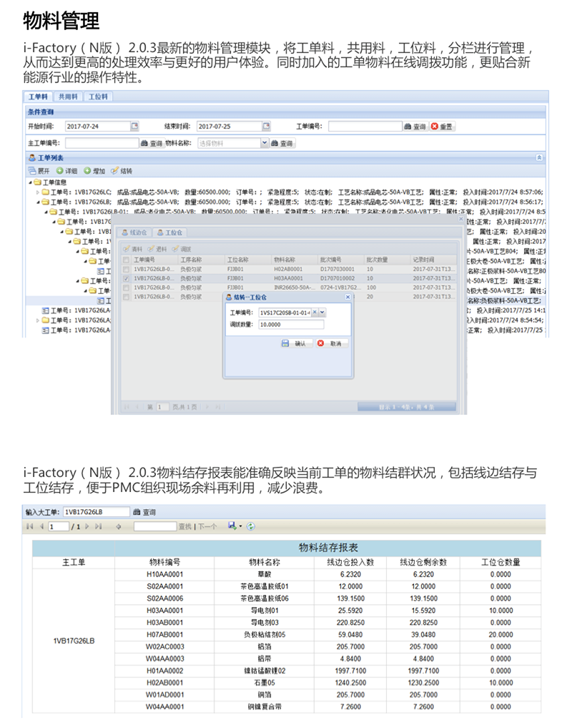Click the 展开 toolbar button
Screen dimensions: 567x728
point(39,171)
